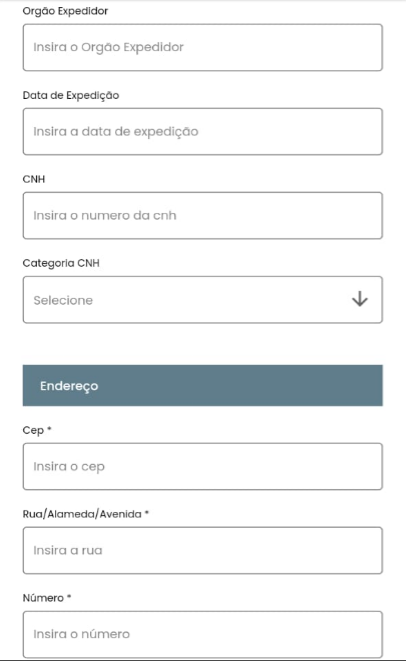
Task: Click the Rua/Alameda/Avenida label
Action: pyautogui.click(x=82, y=514)
